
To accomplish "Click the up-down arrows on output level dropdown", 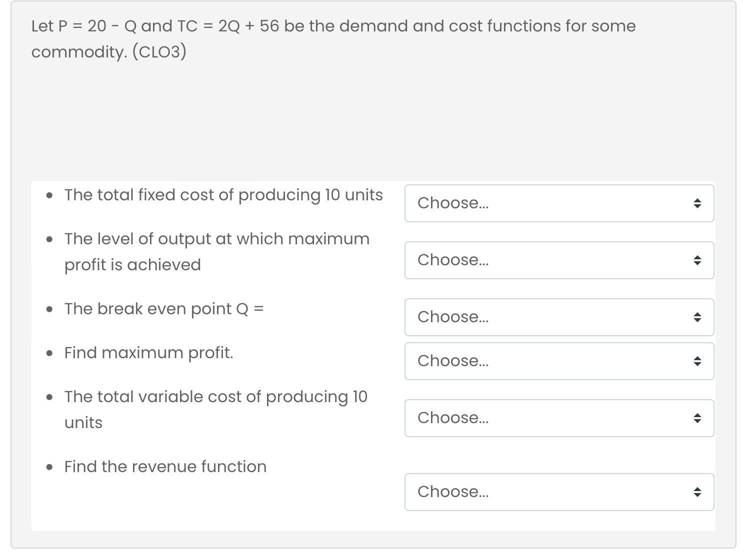I will (697, 260).
